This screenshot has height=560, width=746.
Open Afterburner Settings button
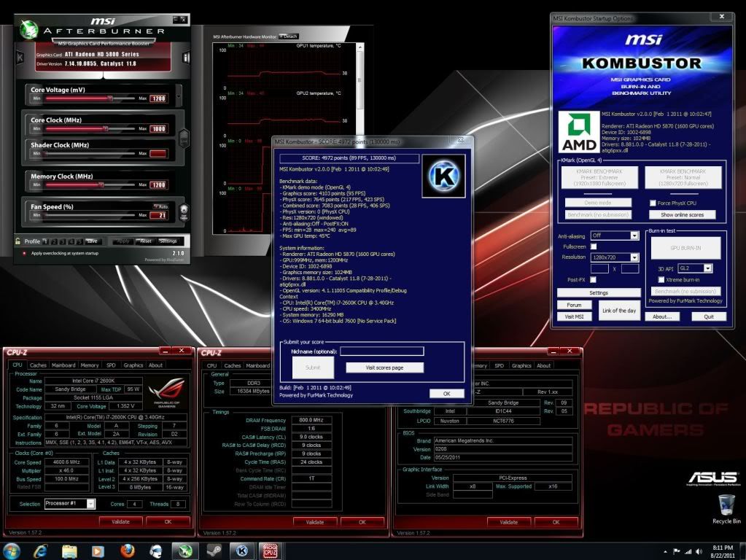168,241
